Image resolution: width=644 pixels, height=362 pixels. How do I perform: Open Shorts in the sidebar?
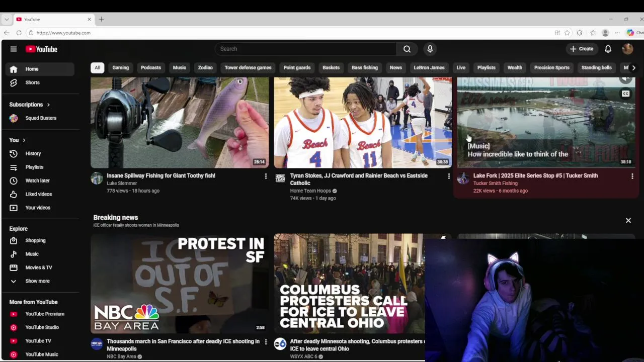point(40,82)
